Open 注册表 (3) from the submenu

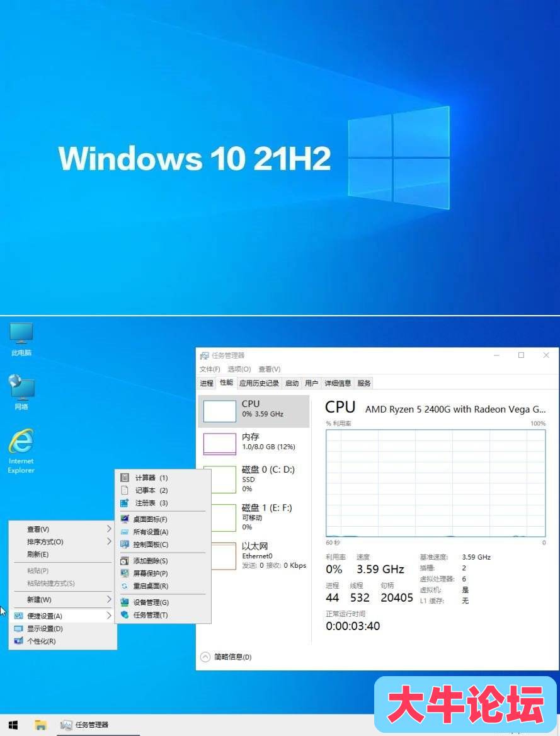click(163, 503)
